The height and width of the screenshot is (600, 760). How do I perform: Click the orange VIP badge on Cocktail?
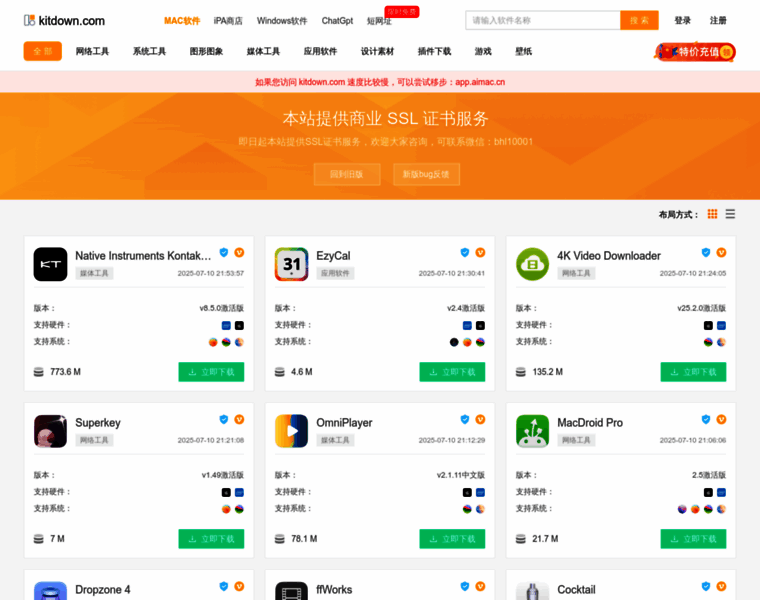[x=721, y=586]
